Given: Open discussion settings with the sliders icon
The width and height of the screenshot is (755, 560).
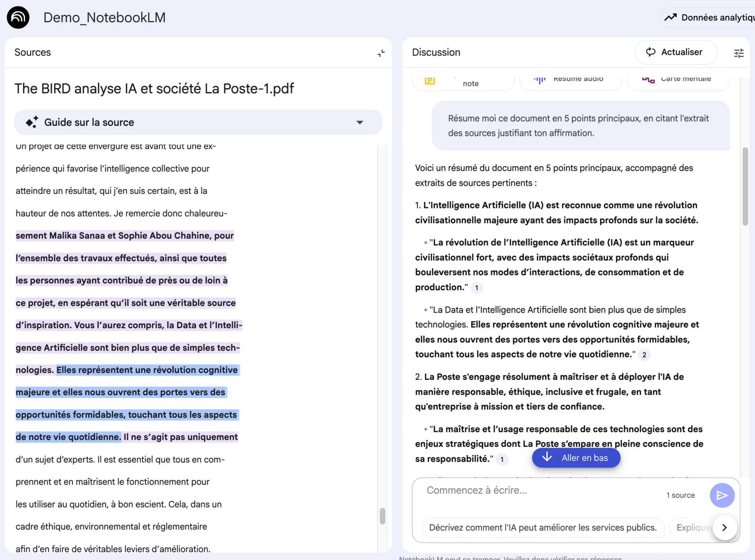Looking at the screenshot, I should [x=738, y=53].
